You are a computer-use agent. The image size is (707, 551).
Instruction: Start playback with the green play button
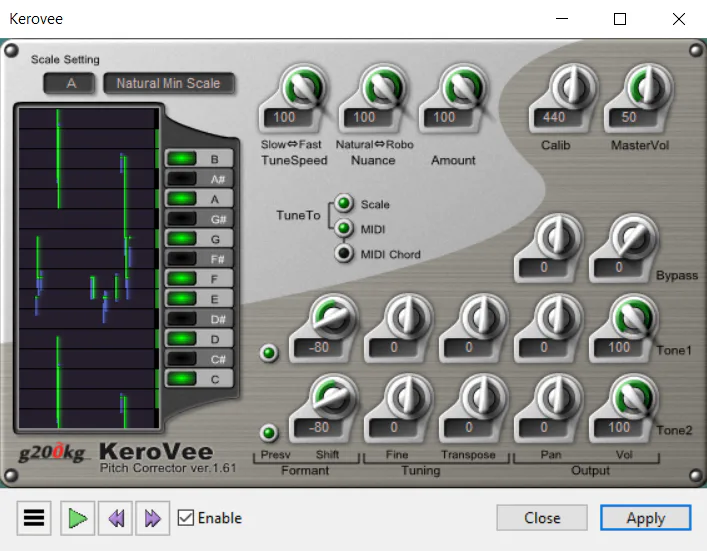click(78, 518)
